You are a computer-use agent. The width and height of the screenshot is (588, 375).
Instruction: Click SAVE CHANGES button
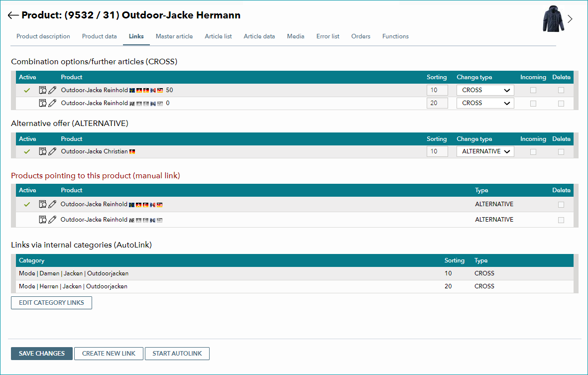[42, 354]
